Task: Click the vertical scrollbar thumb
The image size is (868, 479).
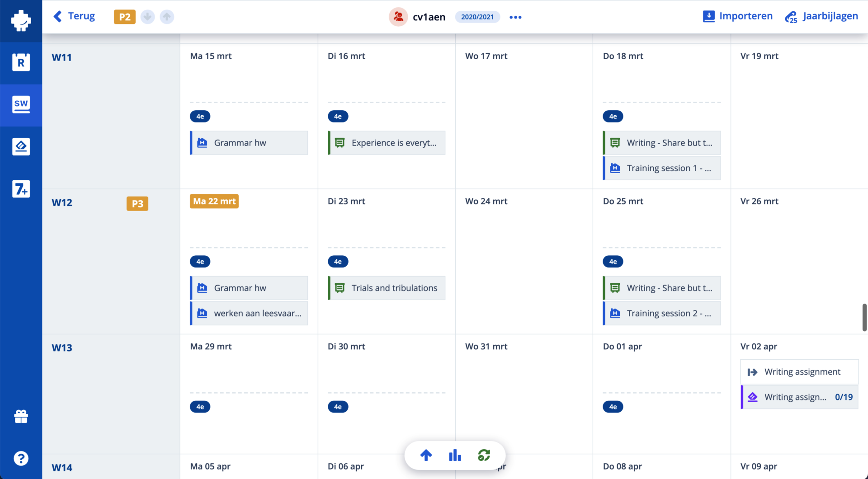Action: click(864, 317)
